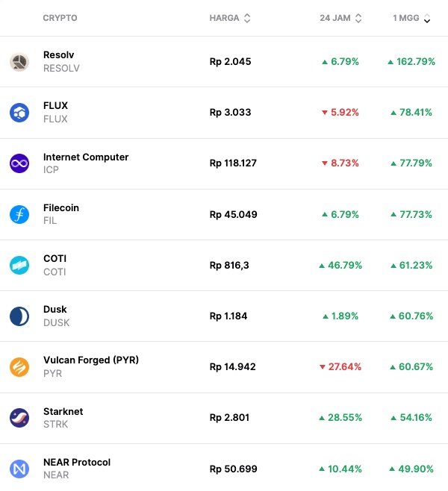Click the Internet Computer infinity logo

pos(19,163)
